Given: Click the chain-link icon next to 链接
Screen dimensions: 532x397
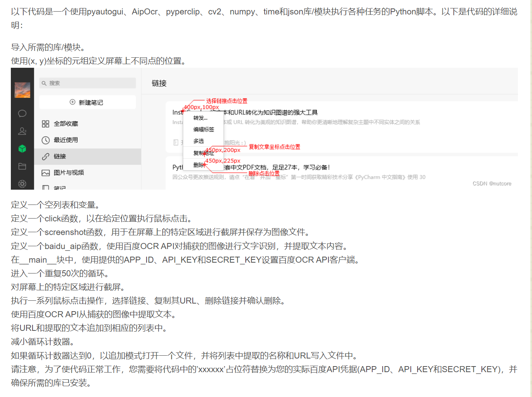Looking at the screenshot, I should (46, 156).
